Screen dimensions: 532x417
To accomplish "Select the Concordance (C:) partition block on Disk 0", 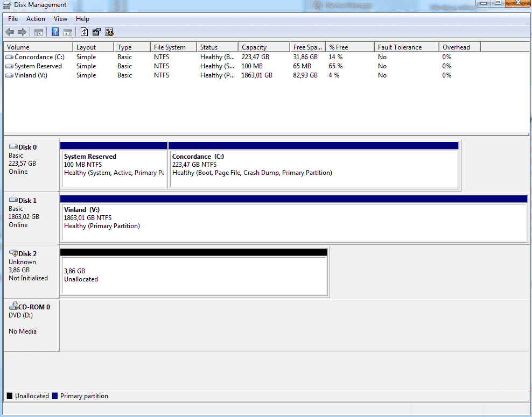I will [x=314, y=165].
